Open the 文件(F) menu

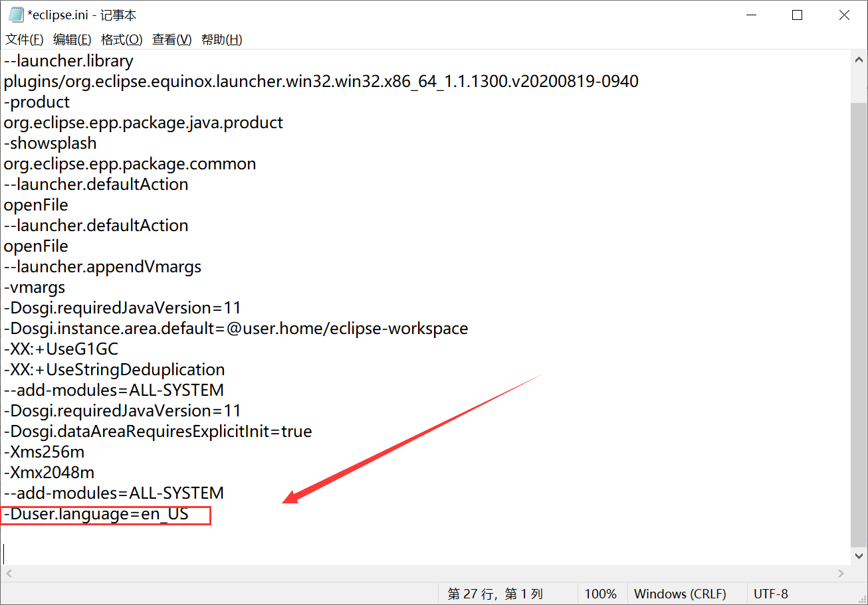click(25, 40)
